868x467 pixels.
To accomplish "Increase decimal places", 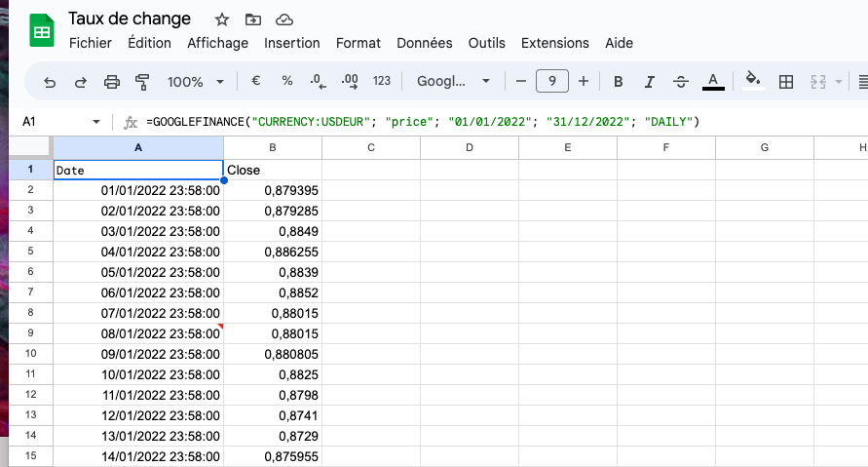I will (350, 82).
